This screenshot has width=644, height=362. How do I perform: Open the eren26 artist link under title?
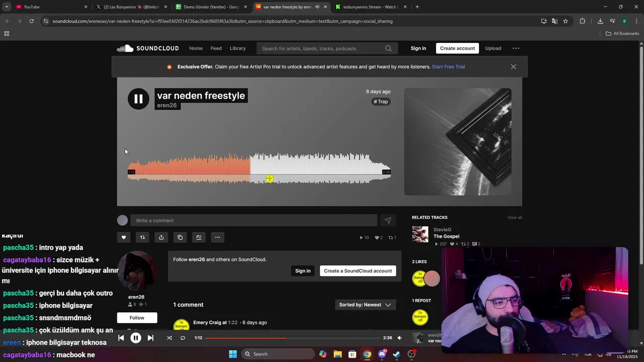click(167, 105)
